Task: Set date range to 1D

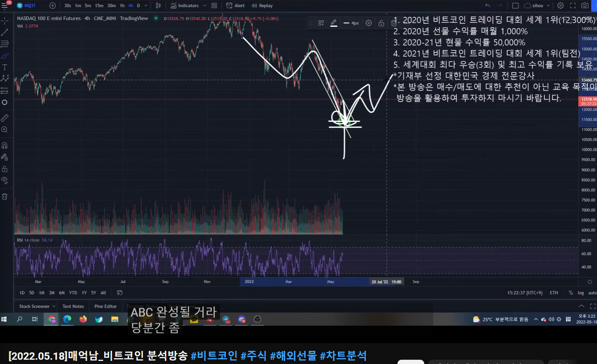Action: tap(22, 293)
